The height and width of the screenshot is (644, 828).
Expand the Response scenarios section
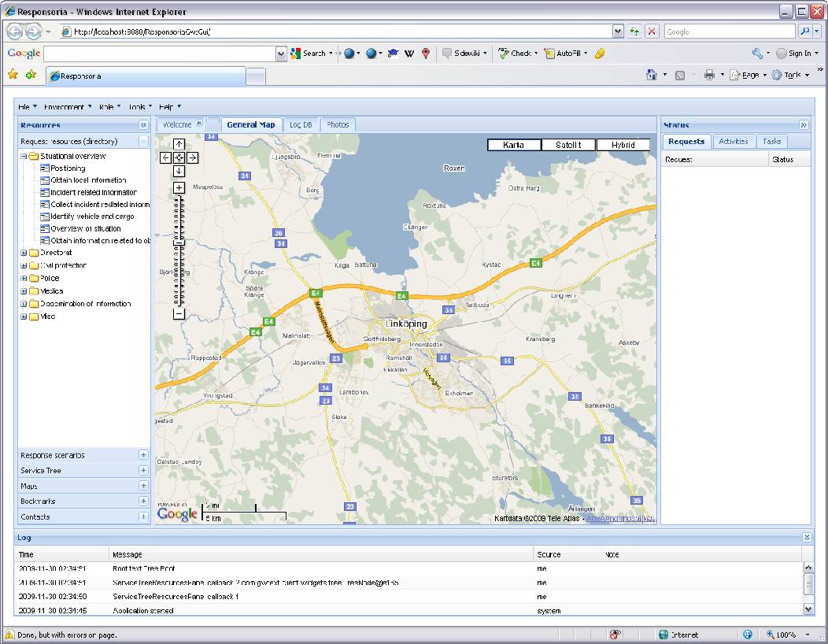coord(143,455)
